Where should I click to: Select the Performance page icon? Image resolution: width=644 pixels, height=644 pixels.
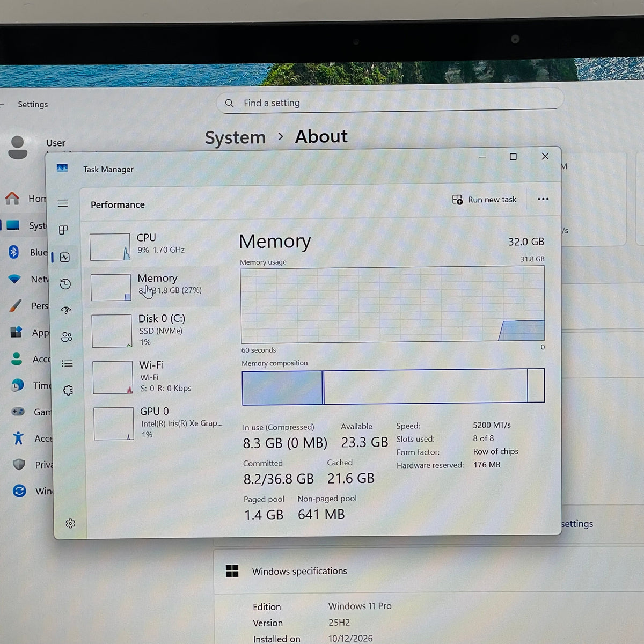click(x=65, y=258)
